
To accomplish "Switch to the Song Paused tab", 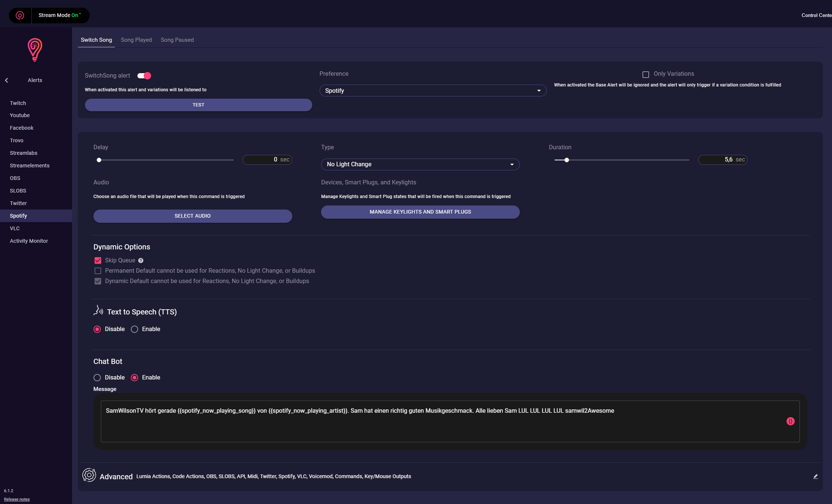I will click(177, 40).
